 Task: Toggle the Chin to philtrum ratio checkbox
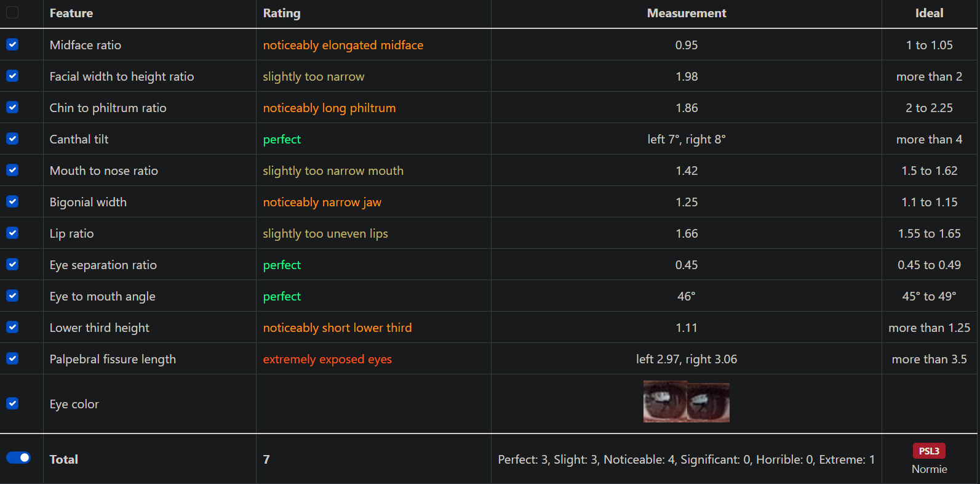tap(12, 107)
